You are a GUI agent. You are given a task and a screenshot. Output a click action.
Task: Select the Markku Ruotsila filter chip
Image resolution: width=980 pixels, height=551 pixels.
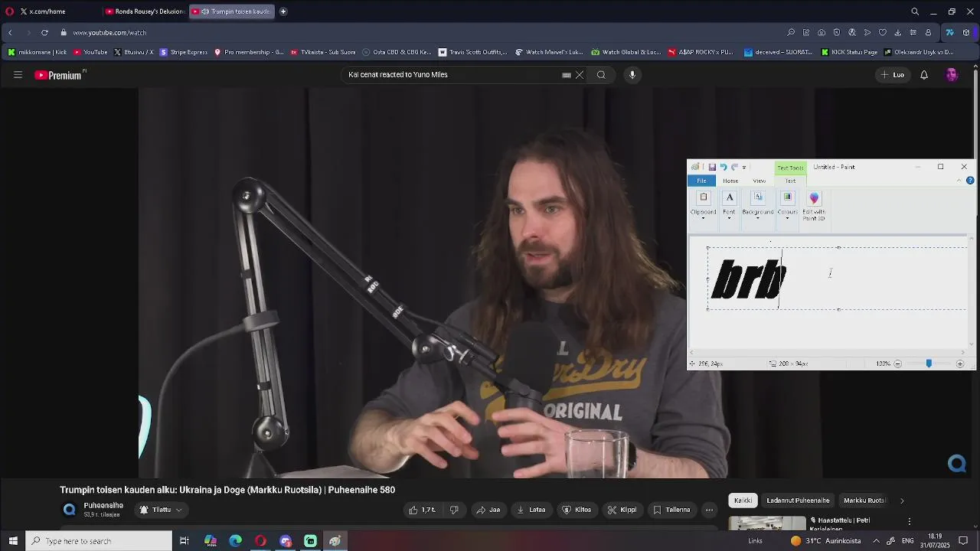[x=864, y=500]
